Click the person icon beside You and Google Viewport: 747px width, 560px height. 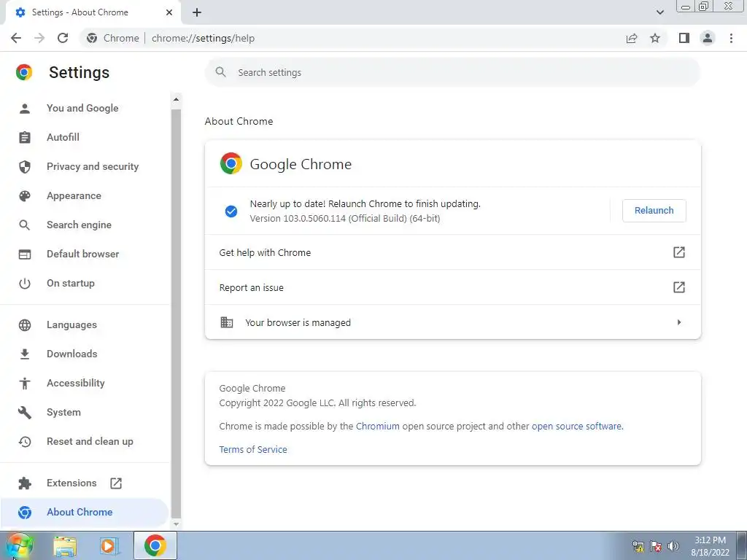click(25, 108)
